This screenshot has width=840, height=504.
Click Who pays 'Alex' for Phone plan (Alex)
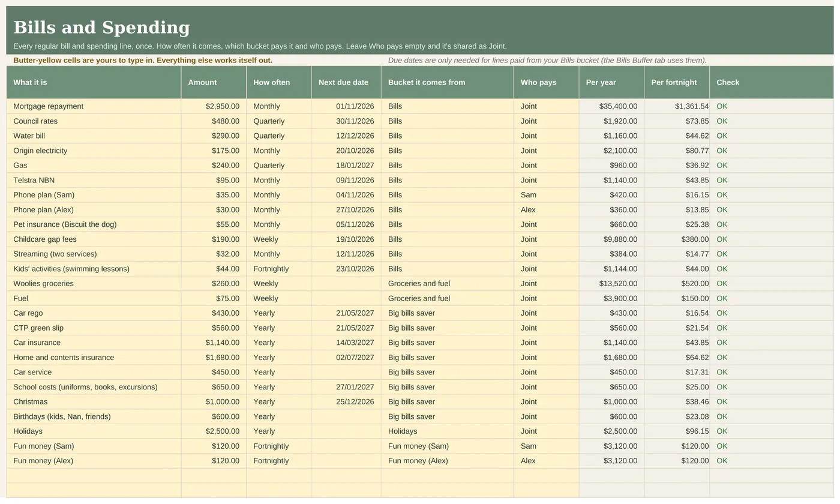point(546,210)
